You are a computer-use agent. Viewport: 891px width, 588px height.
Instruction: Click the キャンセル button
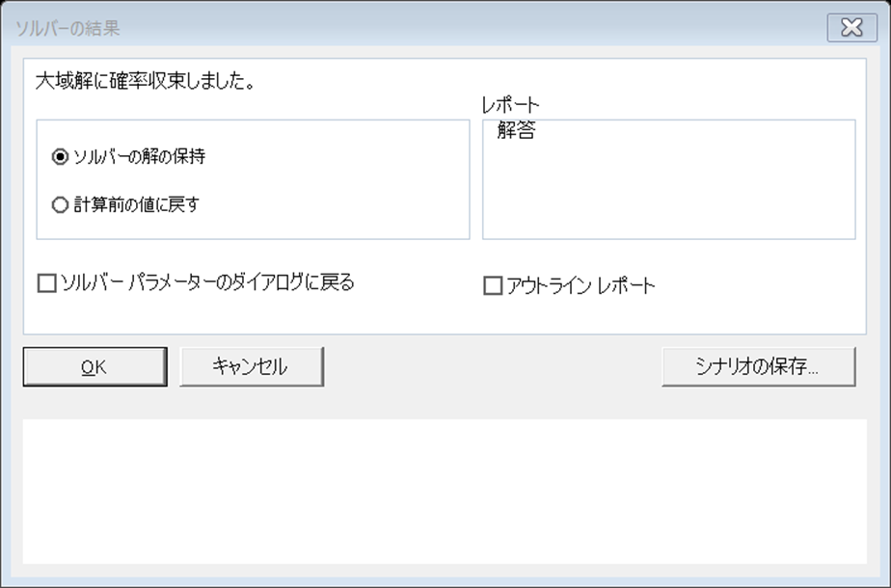pyautogui.click(x=252, y=367)
